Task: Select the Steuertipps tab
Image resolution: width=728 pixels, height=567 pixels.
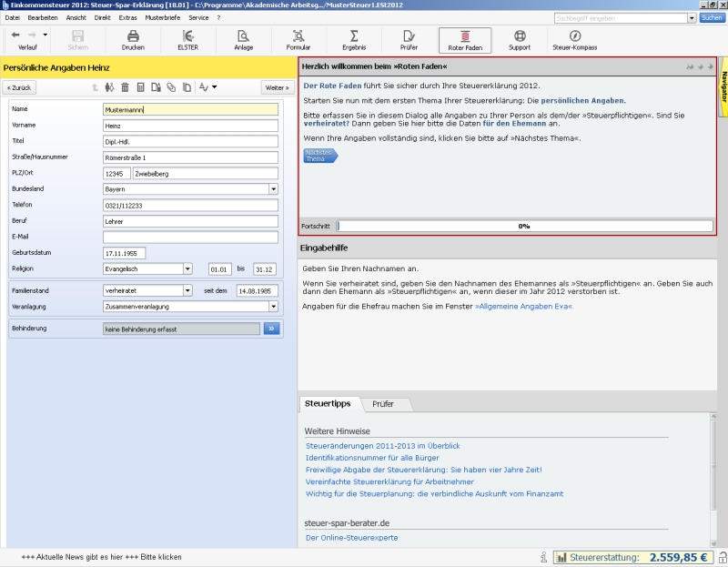Action: (328, 403)
